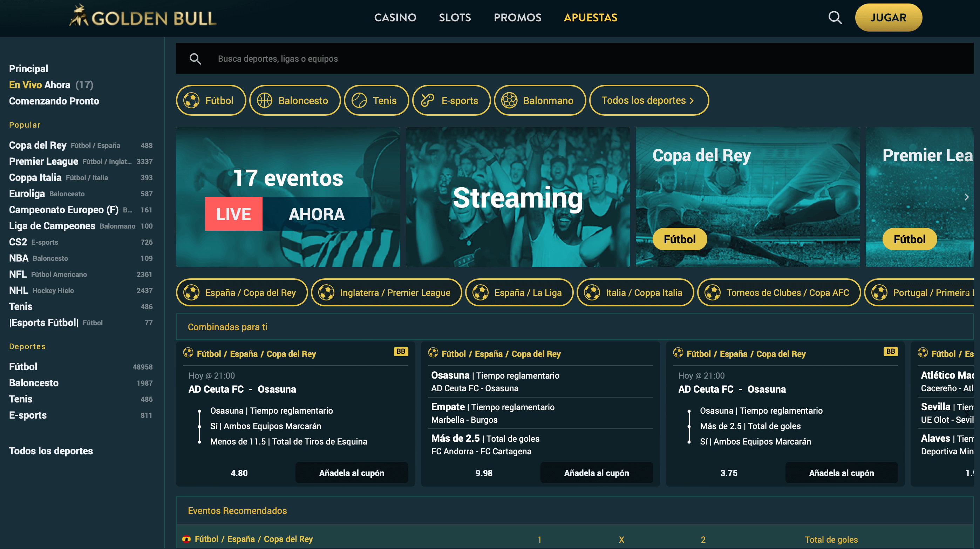This screenshot has width=980, height=549.
Task: Open E-sports 811 under Deportes
Action: pos(81,415)
